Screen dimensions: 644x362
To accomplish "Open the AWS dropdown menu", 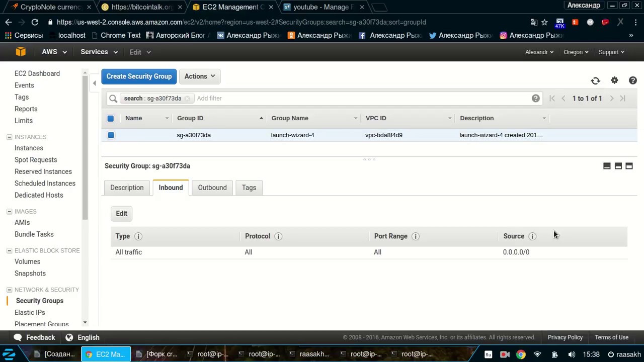I will pyautogui.click(x=54, y=52).
